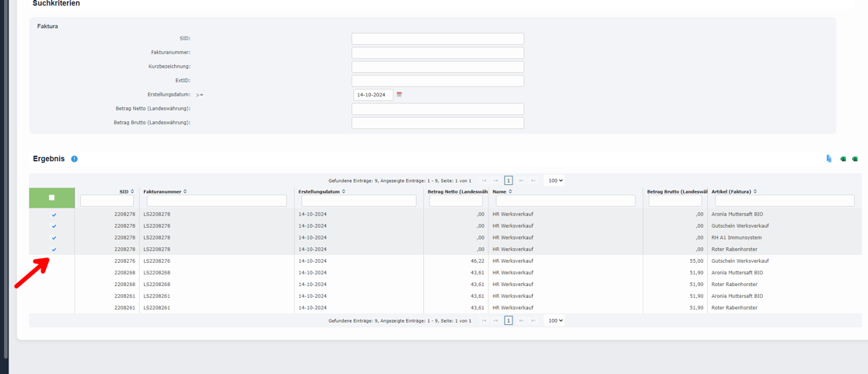This screenshot has height=374, width=868.
Task: Click page 1 in the top paginator
Action: click(508, 180)
